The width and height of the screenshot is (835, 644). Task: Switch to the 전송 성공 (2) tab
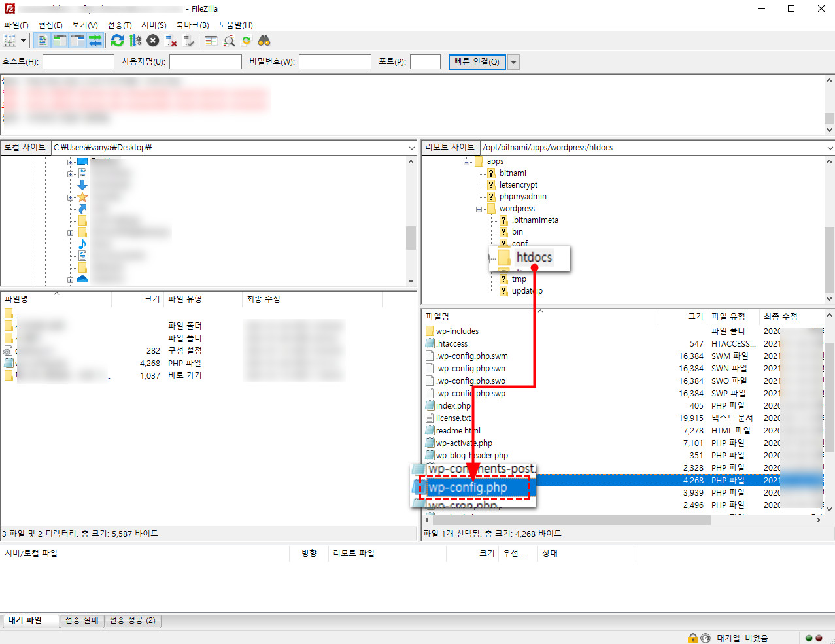tap(132, 620)
